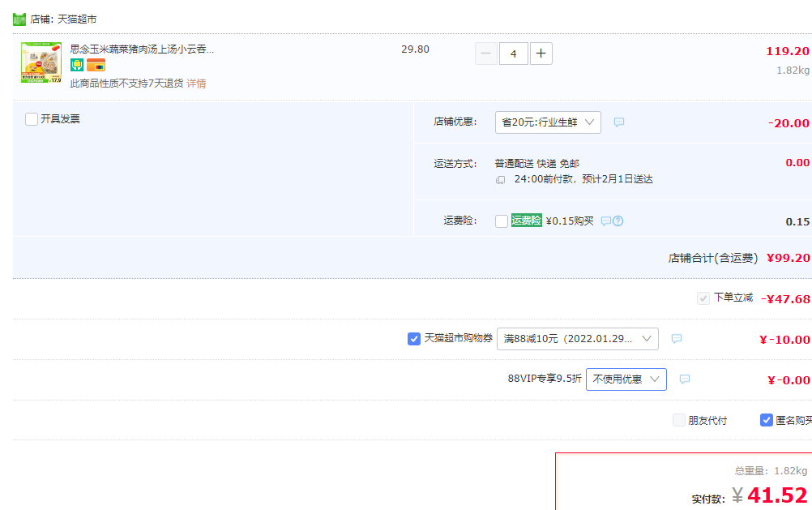This screenshot has height=510, width=812.
Task: Open the wonton product thumbnail image
Action: [x=41, y=62]
